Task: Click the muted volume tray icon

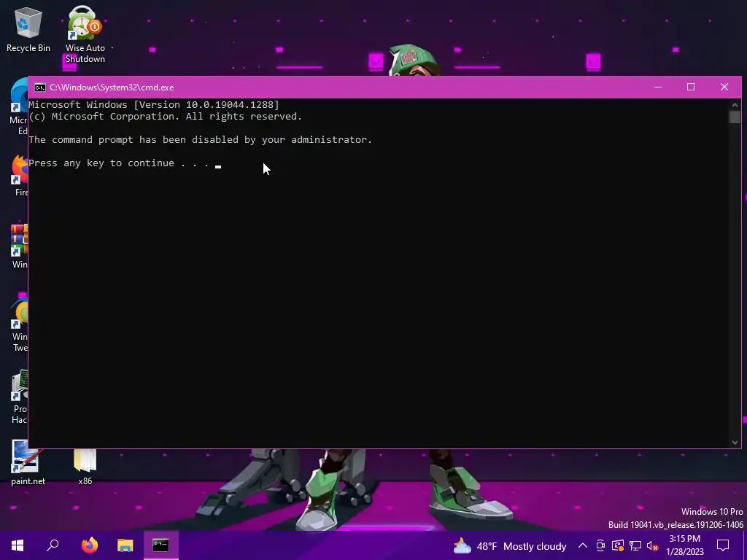Action: click(x=653, y=545)
